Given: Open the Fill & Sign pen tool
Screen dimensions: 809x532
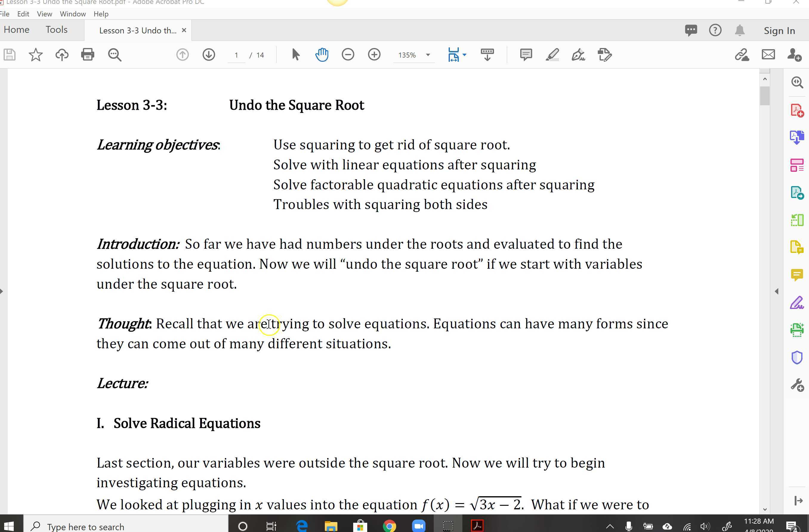Looking at the screenshot, I should point(578,54).
